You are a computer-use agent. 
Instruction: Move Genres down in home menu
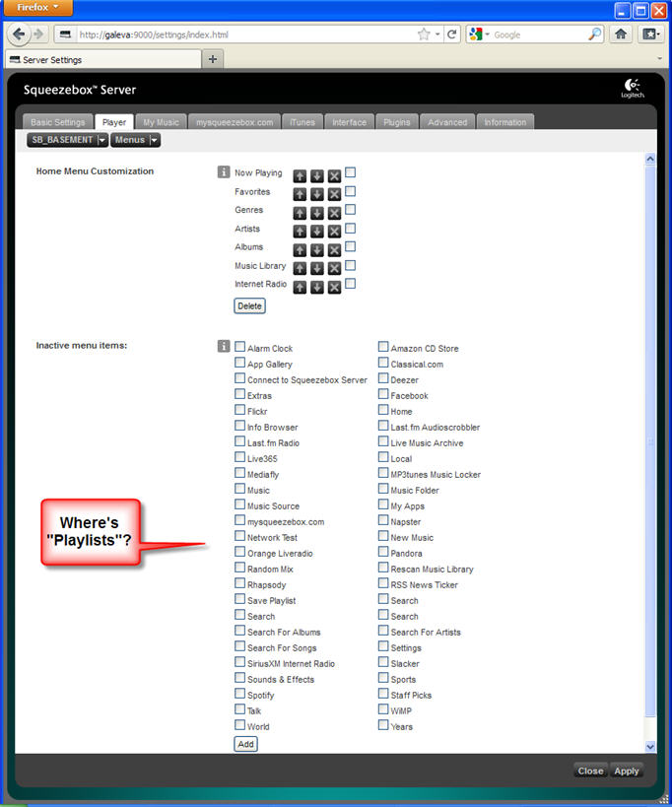[317, 212]
